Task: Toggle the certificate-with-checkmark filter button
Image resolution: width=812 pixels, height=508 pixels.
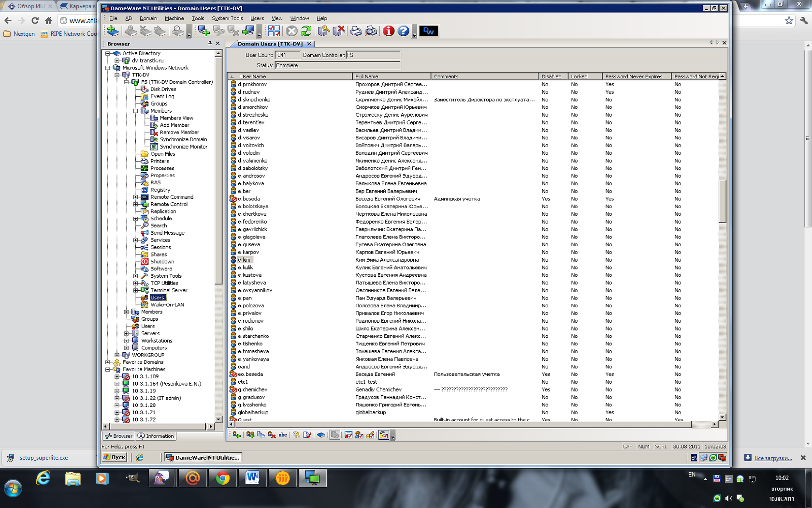Action: pyautogui.click(x=348, y=435)
